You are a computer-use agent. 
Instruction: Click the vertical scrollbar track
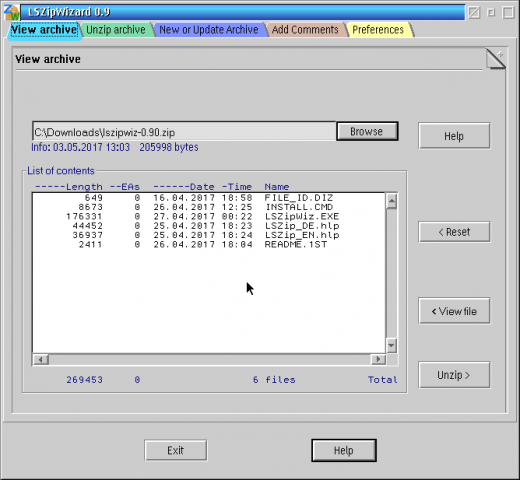(x=392, y=273)
